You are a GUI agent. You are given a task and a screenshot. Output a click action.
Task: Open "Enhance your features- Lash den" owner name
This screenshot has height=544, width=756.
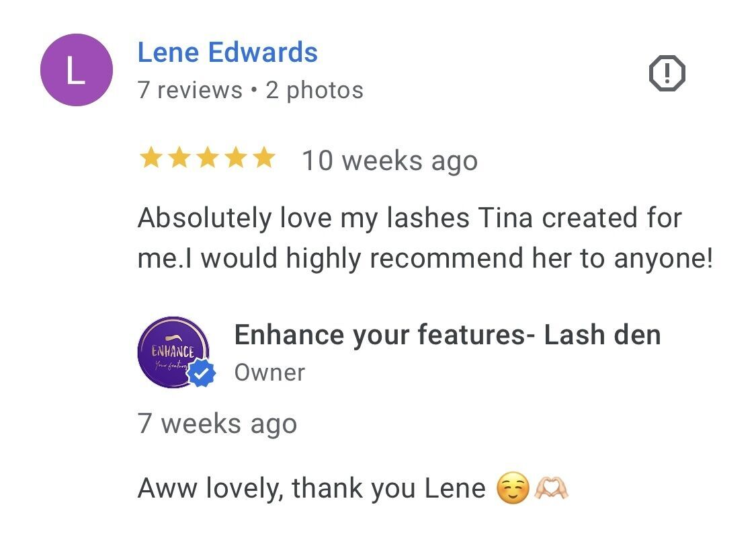(x=447, y=334)
